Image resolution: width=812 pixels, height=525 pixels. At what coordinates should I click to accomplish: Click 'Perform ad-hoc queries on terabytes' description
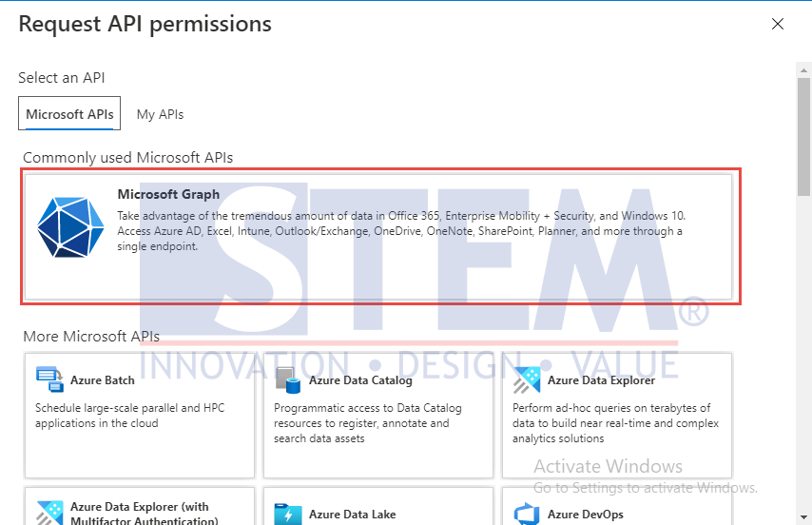click(x=616, y=423)
